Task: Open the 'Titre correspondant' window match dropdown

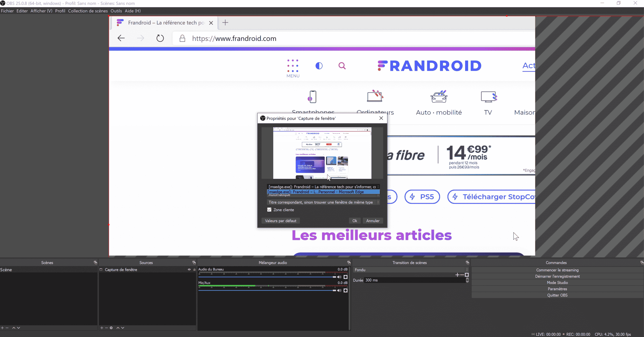Action: (x=323, y=202)
